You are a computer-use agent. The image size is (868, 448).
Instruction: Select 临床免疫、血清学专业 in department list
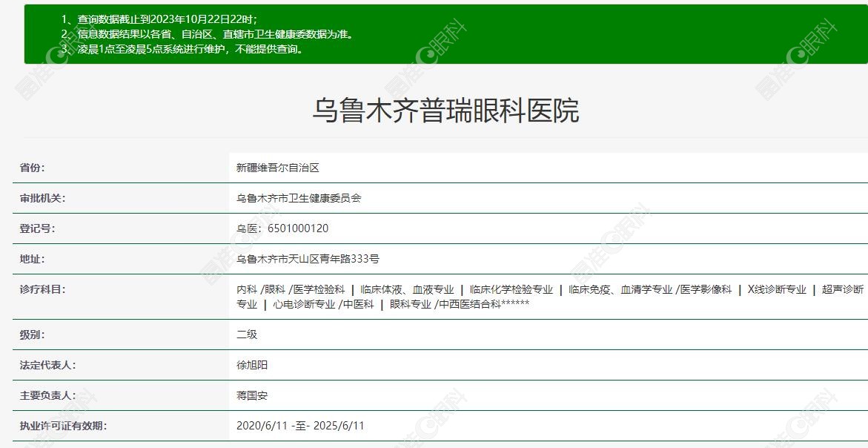point(620,289)
